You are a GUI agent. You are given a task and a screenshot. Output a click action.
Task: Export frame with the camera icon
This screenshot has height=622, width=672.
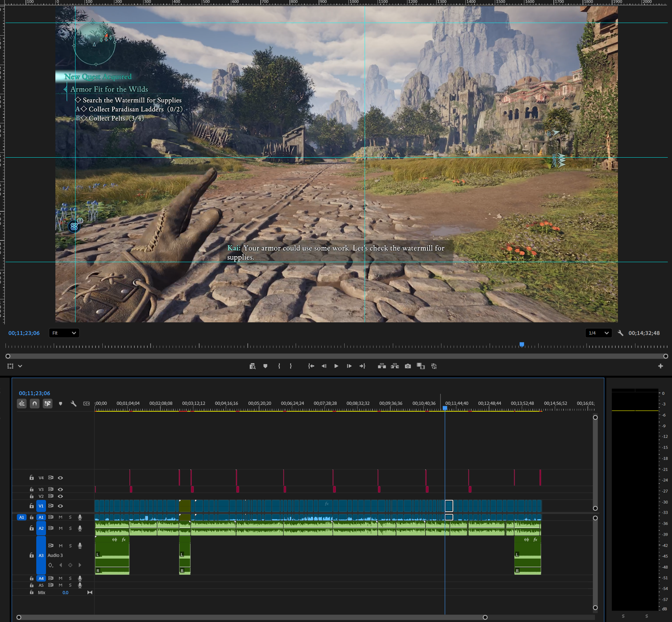coord(408,366)
